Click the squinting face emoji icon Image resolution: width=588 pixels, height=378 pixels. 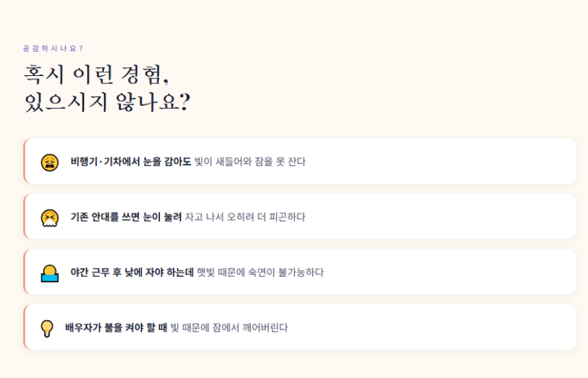point(49,217)
